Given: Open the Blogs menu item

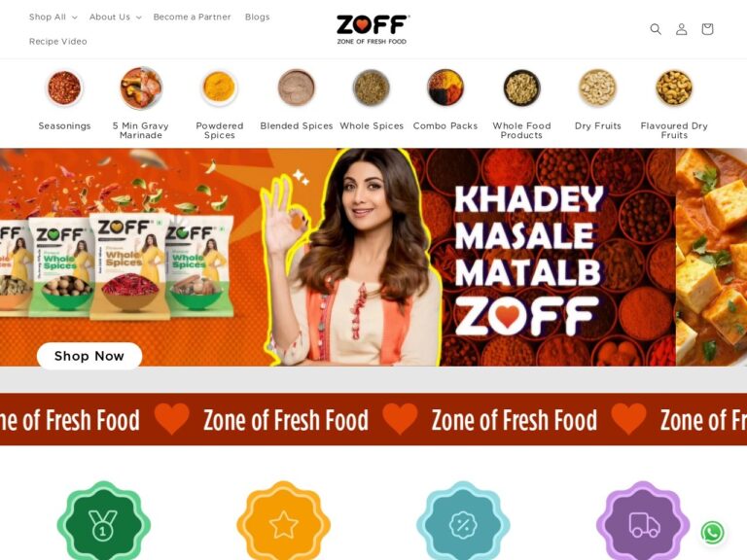Looking at the screenshot, I should [257, 17].
